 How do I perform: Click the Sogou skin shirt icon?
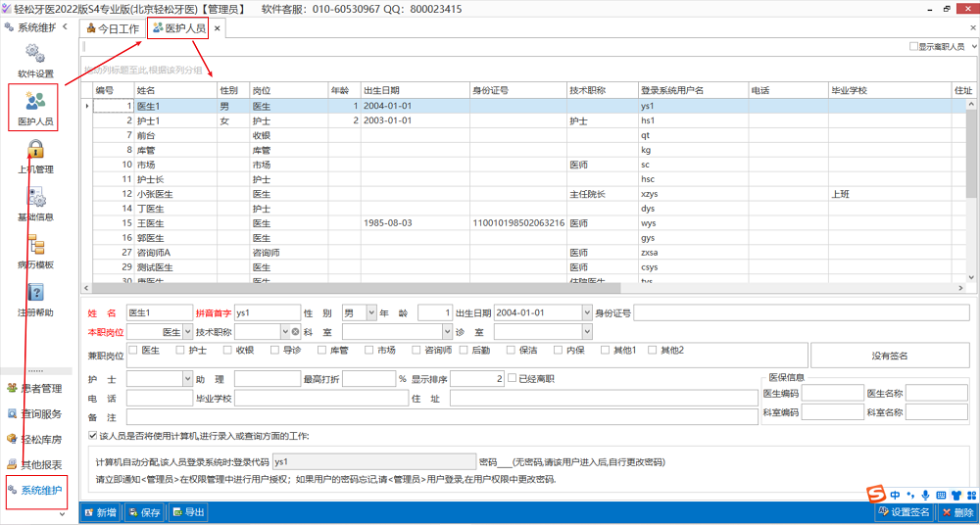point(956,495)
